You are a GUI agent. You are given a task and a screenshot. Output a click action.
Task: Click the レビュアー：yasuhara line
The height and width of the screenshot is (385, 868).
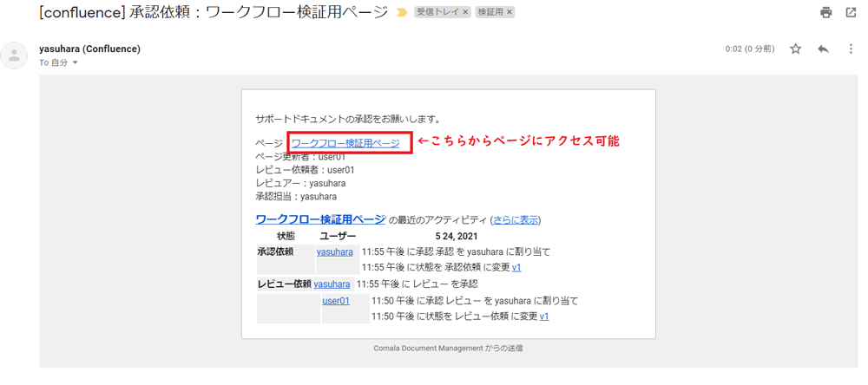coord(300,183)
